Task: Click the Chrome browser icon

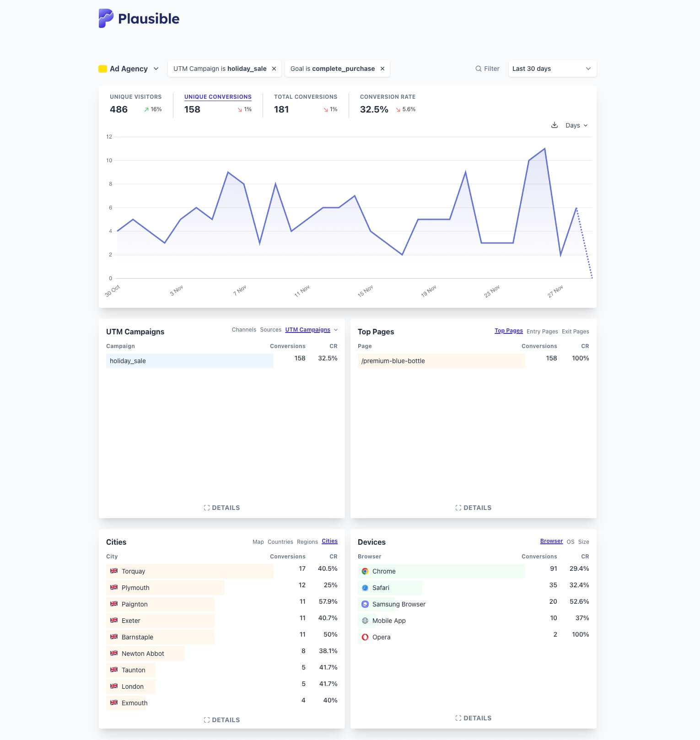Action: coord(365,571)
